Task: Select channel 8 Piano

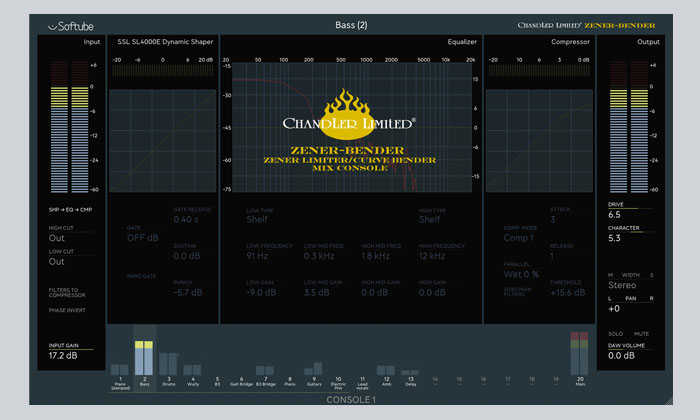Action: [x=290, y=381]
